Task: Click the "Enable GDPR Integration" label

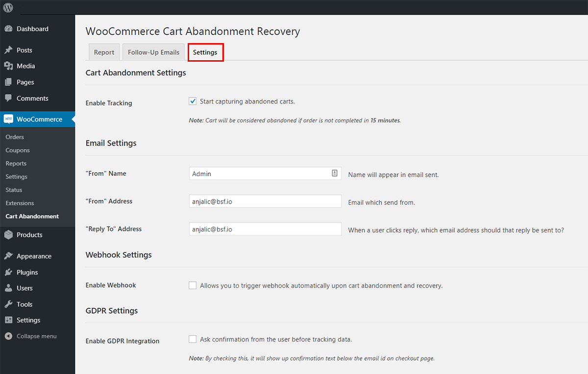Action: coord(122,341)
